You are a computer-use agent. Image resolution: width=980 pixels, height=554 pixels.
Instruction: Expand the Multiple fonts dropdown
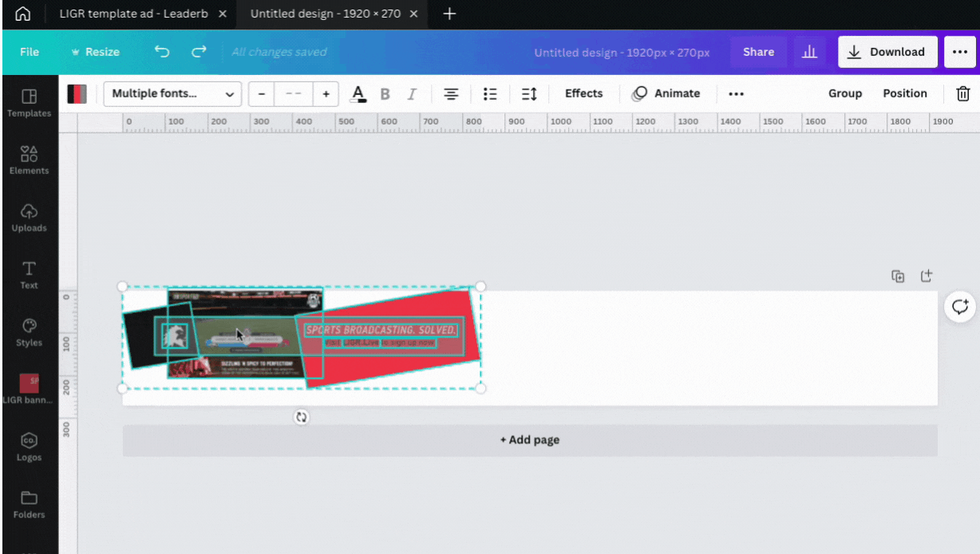(x=172, y=94)
